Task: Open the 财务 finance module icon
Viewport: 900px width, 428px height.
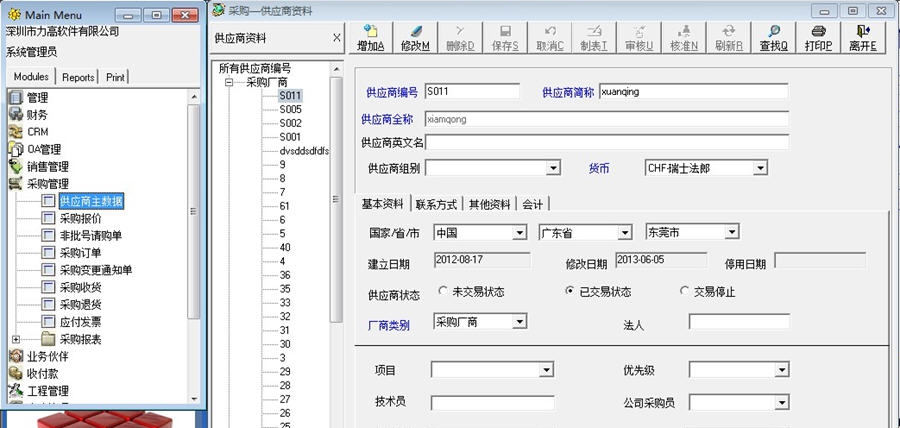Action: (x=15, y=115)
